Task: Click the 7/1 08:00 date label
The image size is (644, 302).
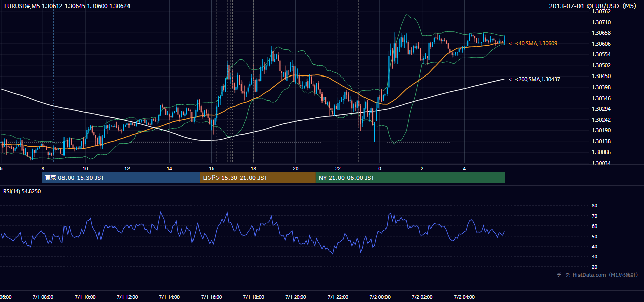Action: click(43, 297)
